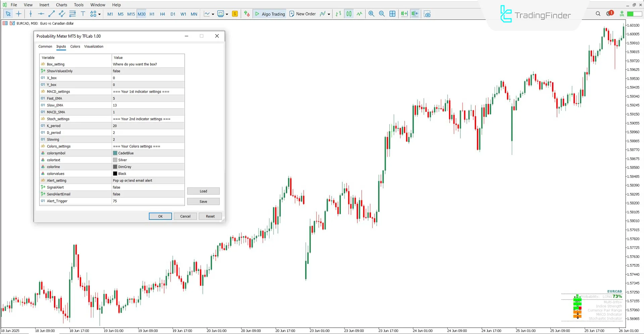644x334 pixels.
Task: Switch chart to candlestick view icon
Action: [349, 14]
